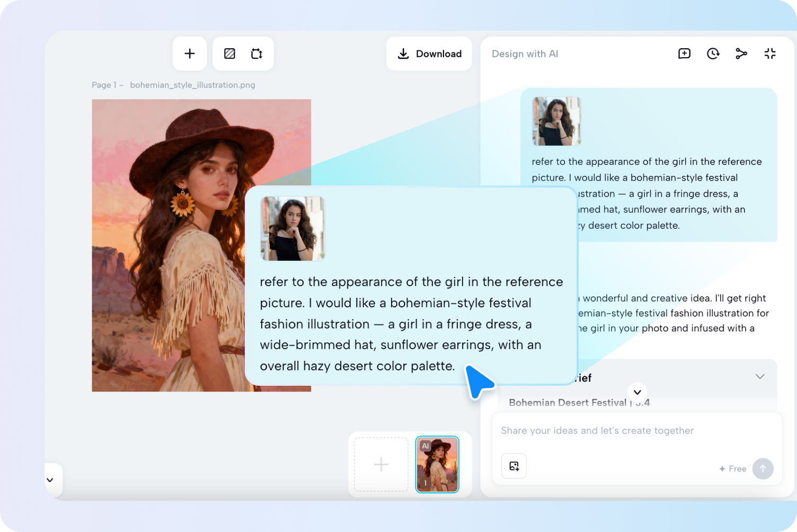Open the chat history clock icon
The width and height of the screenshot is (797, 532).
(713, 54)
